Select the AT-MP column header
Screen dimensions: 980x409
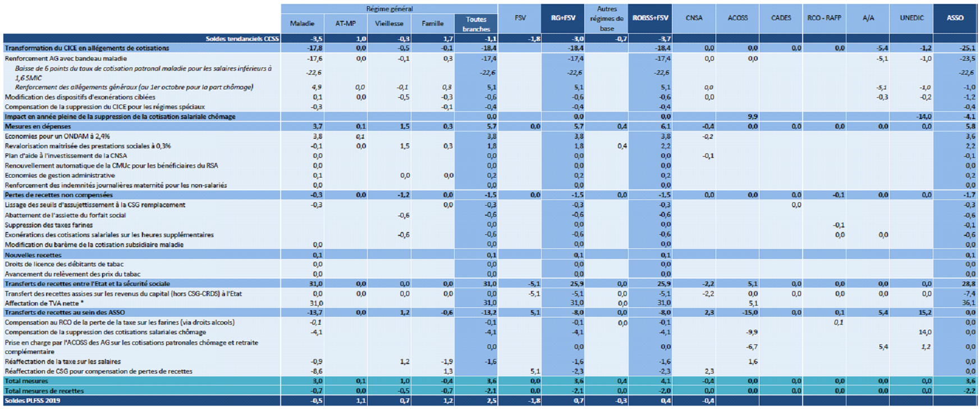346,24
